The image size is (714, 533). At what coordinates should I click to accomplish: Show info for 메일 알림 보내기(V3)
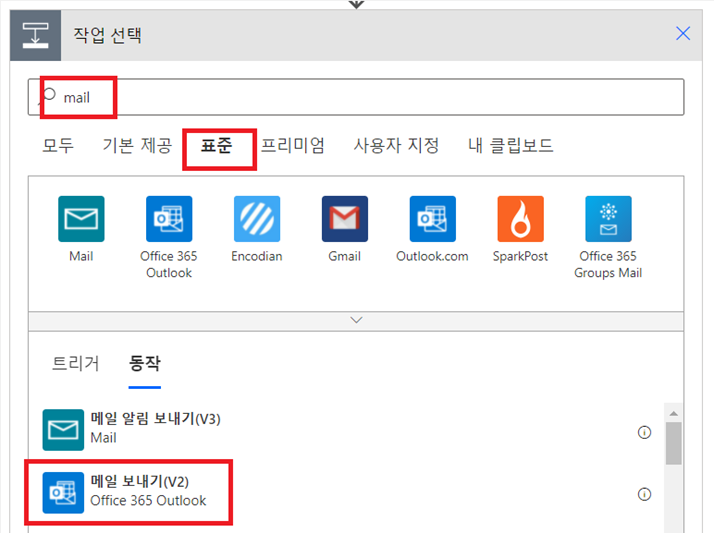(644, 432)
